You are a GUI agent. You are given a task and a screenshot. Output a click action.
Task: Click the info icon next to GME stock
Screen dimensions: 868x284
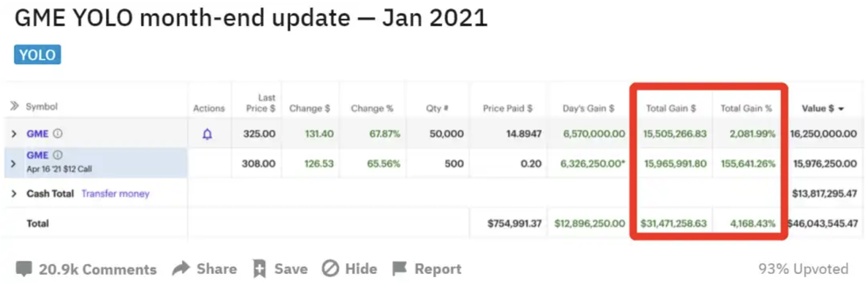pyautogui.click(x=58, y=133)
